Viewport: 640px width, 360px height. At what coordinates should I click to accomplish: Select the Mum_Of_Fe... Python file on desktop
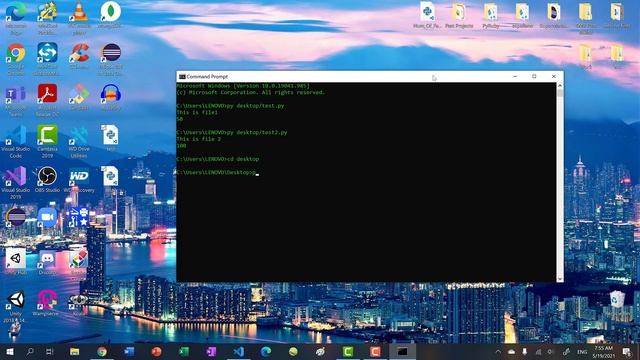click(x=427, y=16)
